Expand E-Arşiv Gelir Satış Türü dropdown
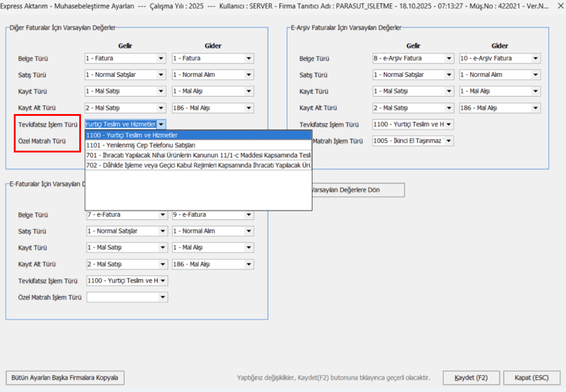Image resolution: width=566 pixels, height=392 pixels. pyautogui.click(x=413, y=74)
